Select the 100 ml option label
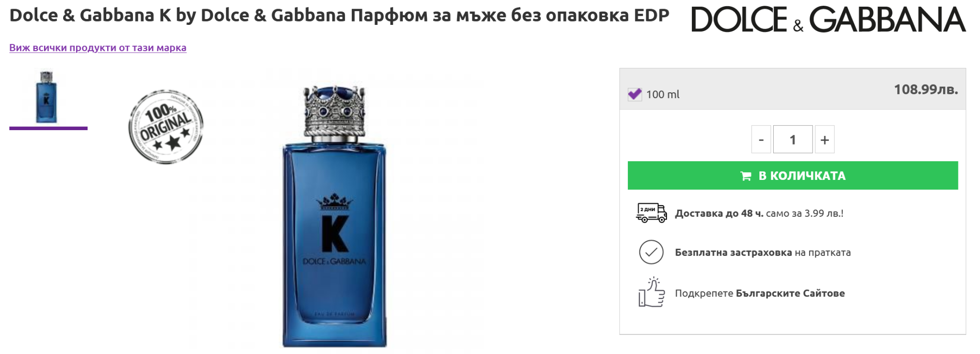Image resolution: width=980 pixels, height=354 pixels. coord(663,95)
